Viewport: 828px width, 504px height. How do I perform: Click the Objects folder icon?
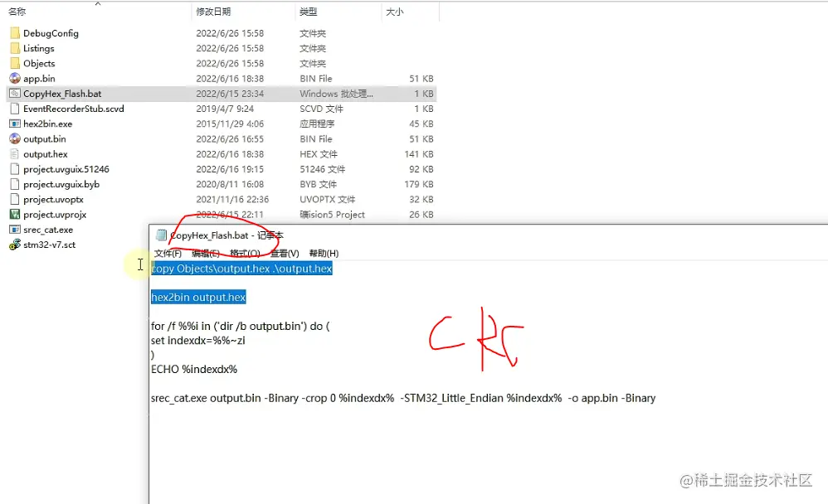point(15,63)
